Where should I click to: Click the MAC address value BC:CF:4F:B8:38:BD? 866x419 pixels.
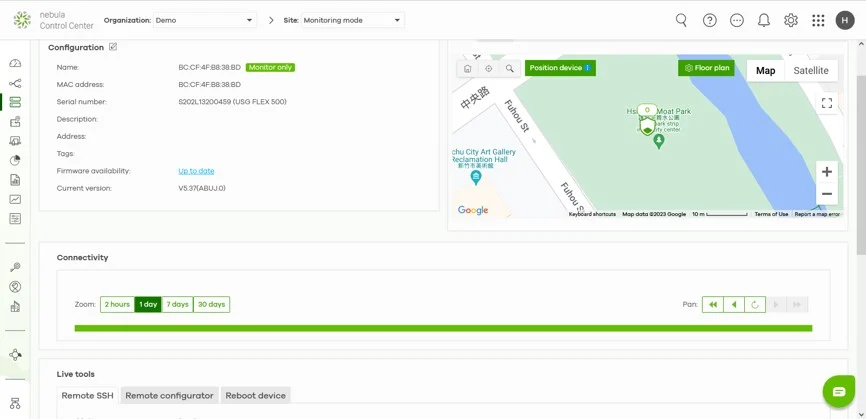coord(209,84)
